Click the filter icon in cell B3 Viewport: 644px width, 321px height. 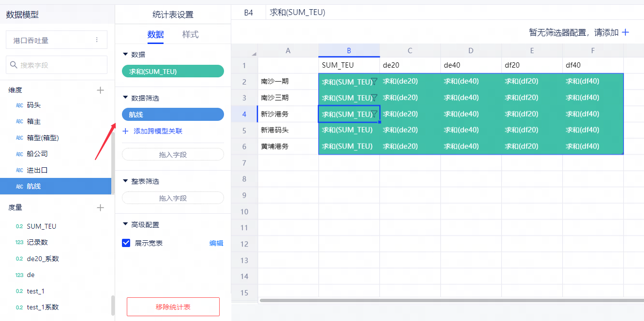374,98
